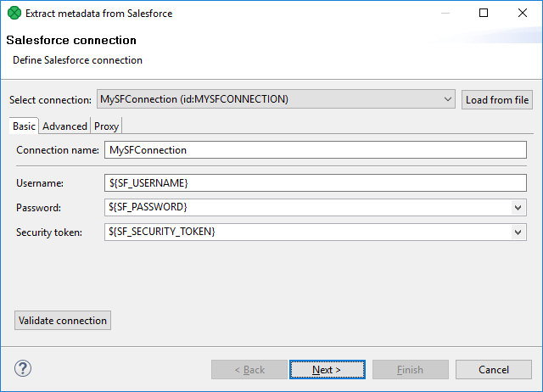Screen dimensions: 543x392
Task: Expand the Password field dropdown arrow
Action: [x=518, y=208]
